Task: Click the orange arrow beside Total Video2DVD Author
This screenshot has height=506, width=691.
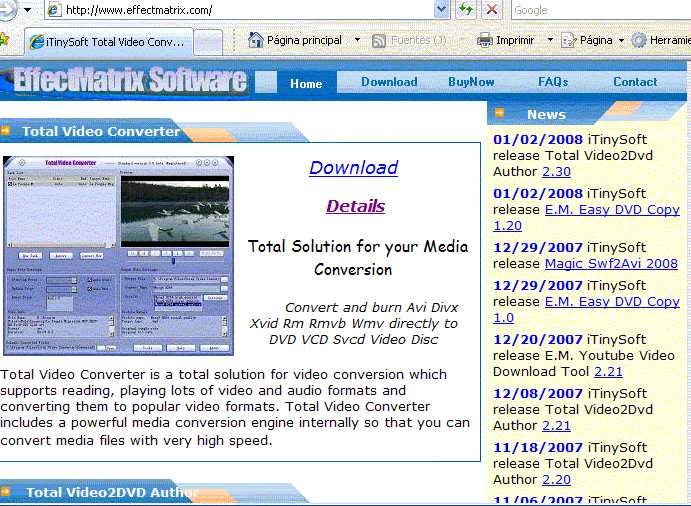Action: pos(5,491)
